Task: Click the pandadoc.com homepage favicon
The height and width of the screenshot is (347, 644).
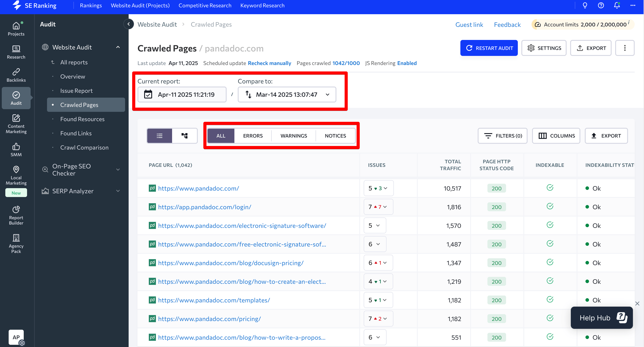Action: pos(152,188)
